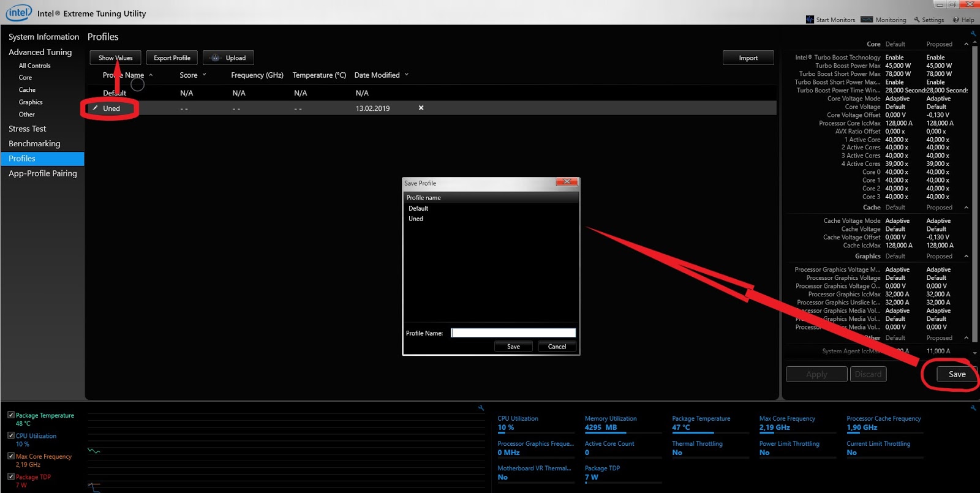Toggle the CPU Utilization checkbox
This screenshot has width=980, height=493.
10,435
